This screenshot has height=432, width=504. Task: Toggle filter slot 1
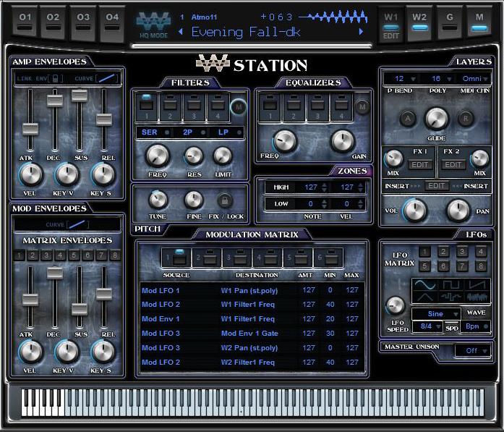tap(147, 107)
